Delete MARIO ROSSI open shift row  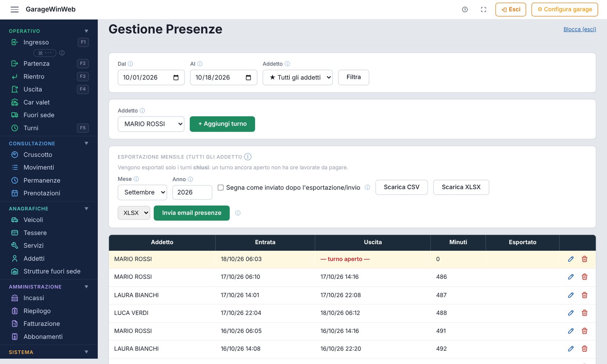tap(585, 259)
